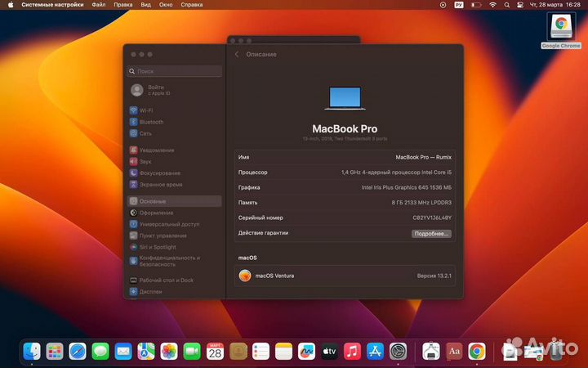The height and width of the screenshot is (368, 588).
Task: Click the MacBook Pro laptop image
Action: 345,98
